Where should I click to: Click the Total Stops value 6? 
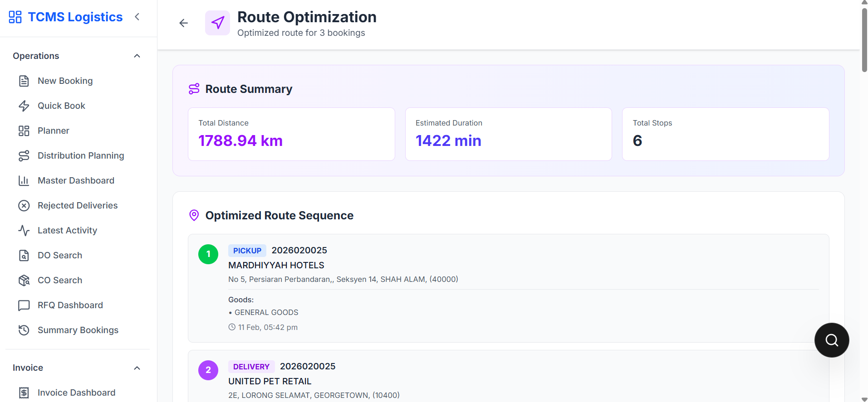coord(638,140)
